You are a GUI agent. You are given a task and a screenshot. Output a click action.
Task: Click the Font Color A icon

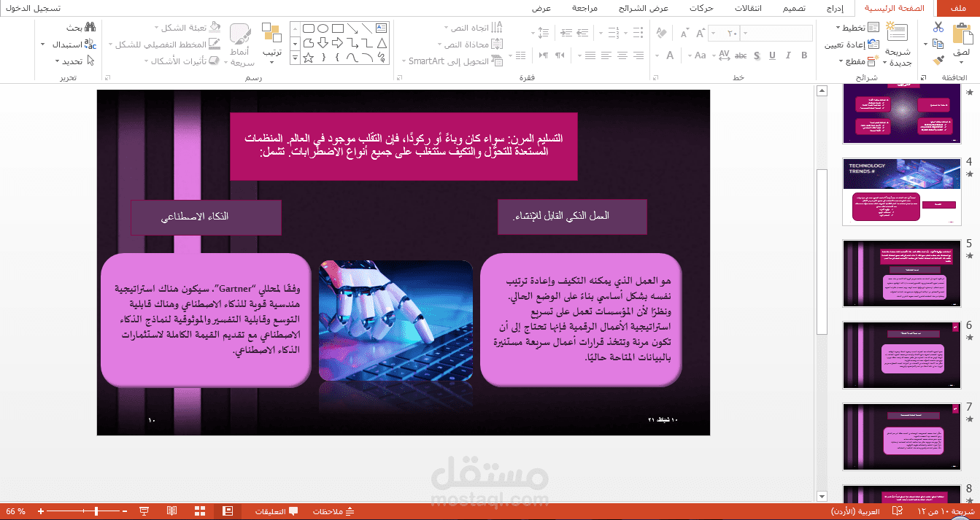point(669,55)
